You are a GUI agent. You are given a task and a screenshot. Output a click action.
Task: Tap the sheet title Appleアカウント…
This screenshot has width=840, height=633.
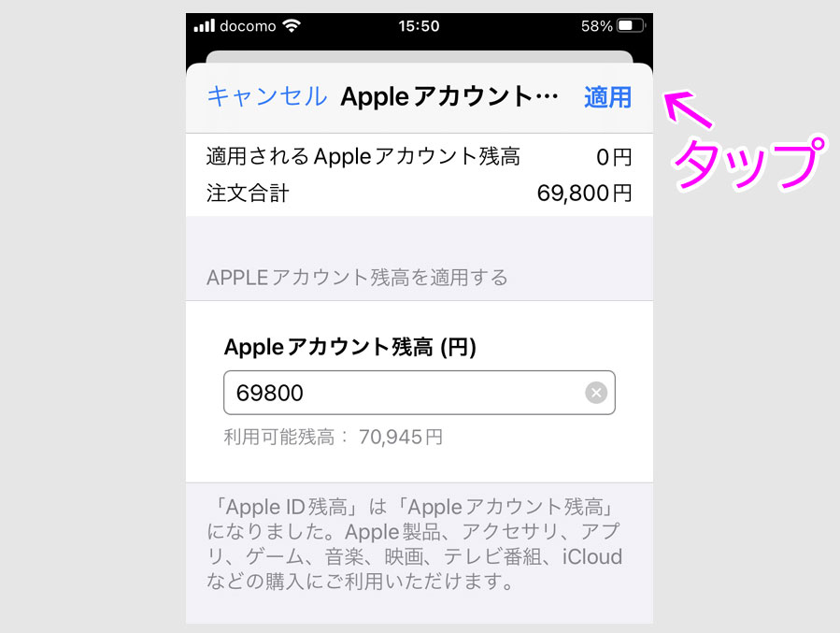(449, 97)
